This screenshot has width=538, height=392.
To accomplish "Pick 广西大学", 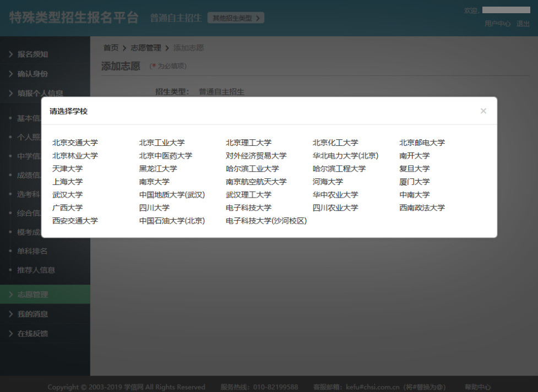I will pos(68,208).
